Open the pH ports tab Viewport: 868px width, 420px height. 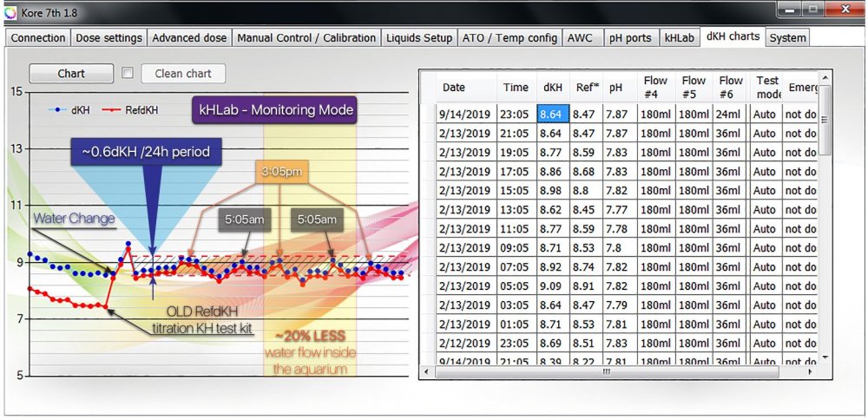pyautogui.click(x=629, y=38)
